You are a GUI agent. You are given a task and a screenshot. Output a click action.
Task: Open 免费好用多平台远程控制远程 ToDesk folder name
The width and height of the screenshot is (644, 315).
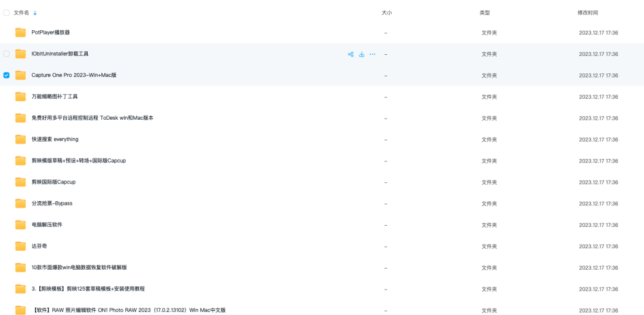click(92, 118)
